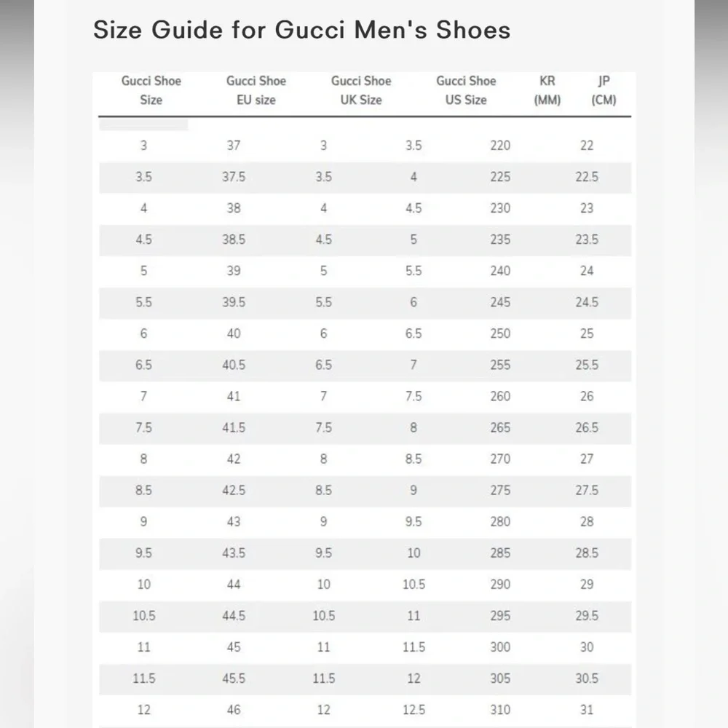This screenshot has width=728, height=728.
Task: Click the KR value 245 cell
Action: click(x=500, y=302)
